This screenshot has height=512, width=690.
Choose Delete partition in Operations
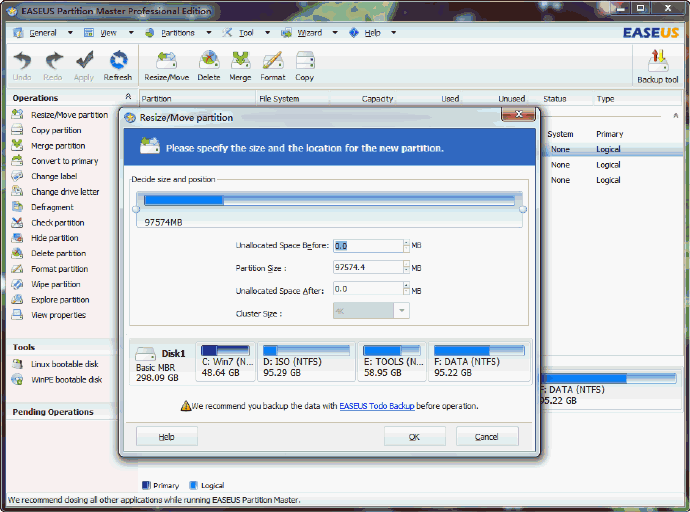coord(59,253)
